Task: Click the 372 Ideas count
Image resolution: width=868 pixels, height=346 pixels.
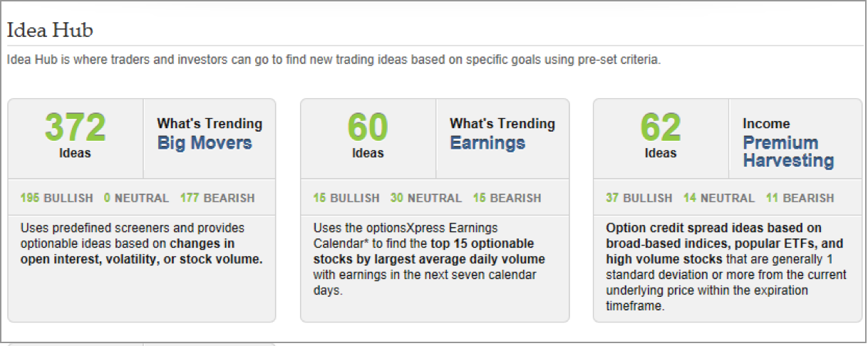Action: (x=75, y=135)
